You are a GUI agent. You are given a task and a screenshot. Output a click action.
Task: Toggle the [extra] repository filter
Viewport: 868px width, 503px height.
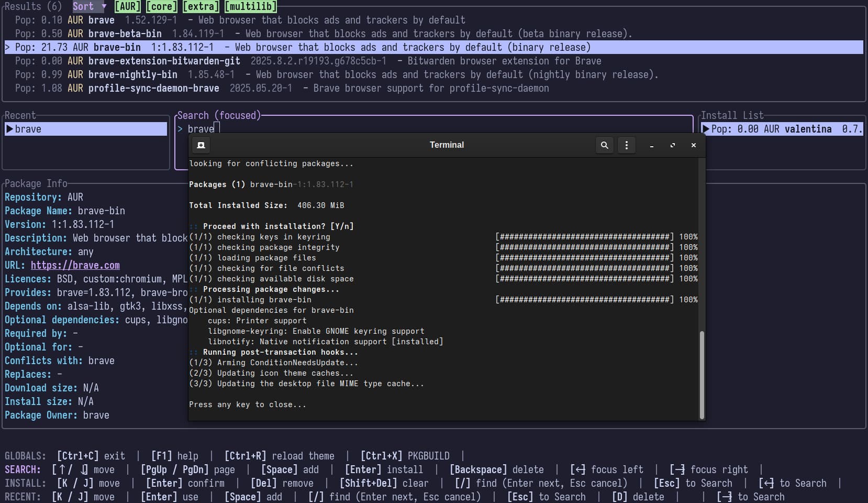coord(201,6)
